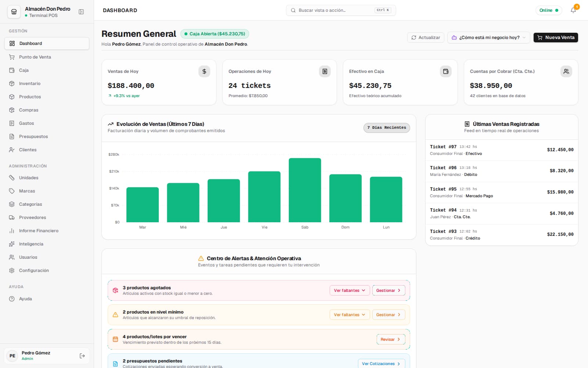Open Ticket #94 row by Juan Pérez

(502, 213)
